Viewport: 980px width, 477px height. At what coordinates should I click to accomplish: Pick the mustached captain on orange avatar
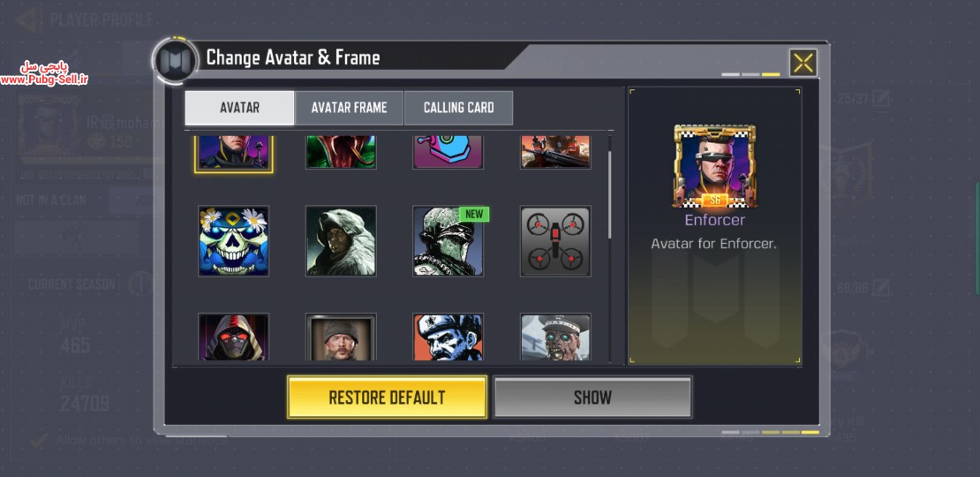click(x=449, y=337)
